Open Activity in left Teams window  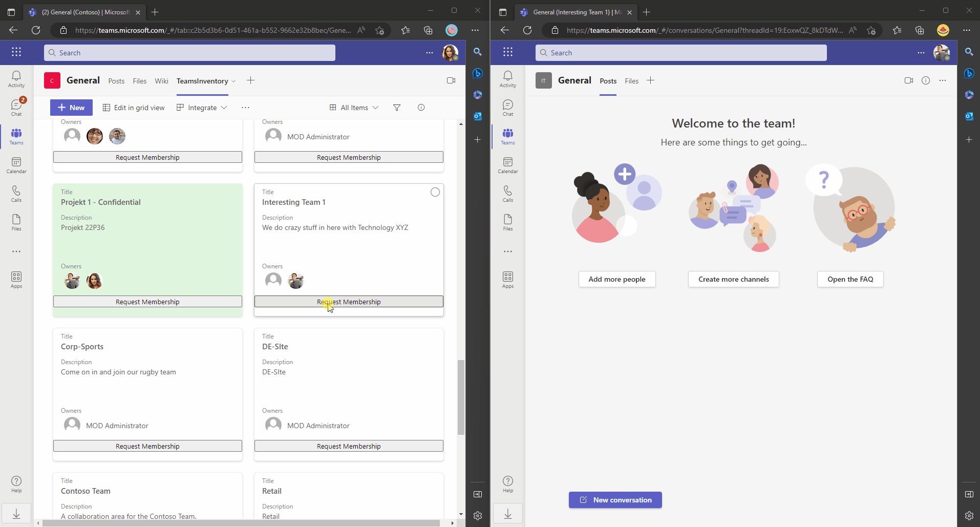tap(16, 79)
